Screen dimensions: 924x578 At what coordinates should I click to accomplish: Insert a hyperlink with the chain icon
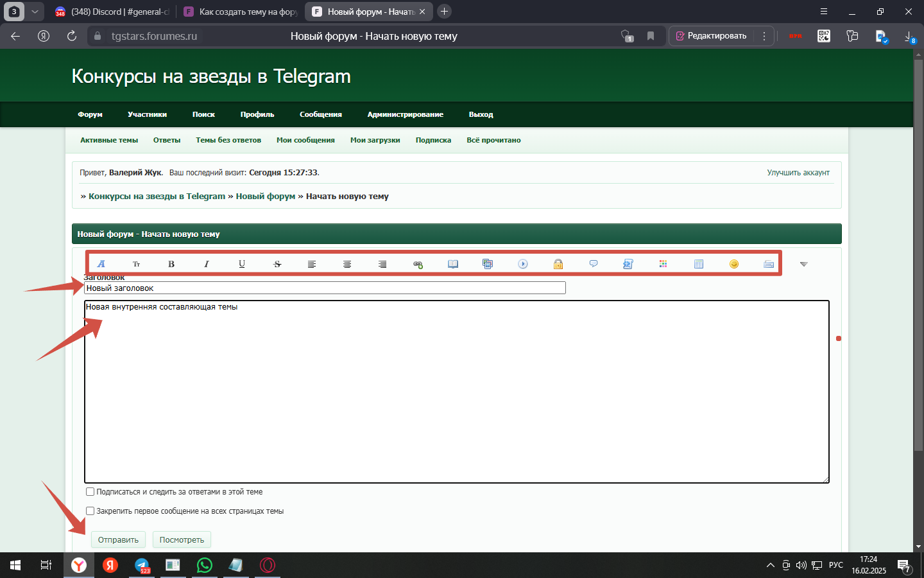[x=418, y=264]
